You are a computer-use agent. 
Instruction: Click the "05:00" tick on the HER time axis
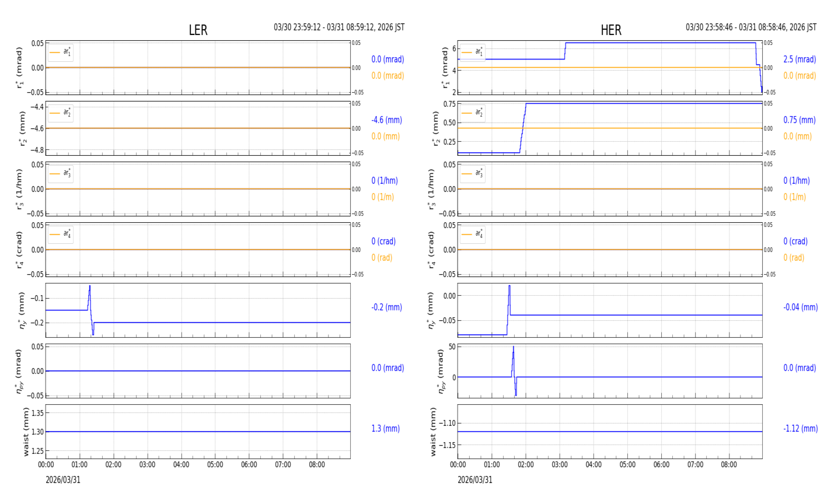pyautogui.click(x=627, y=465)
